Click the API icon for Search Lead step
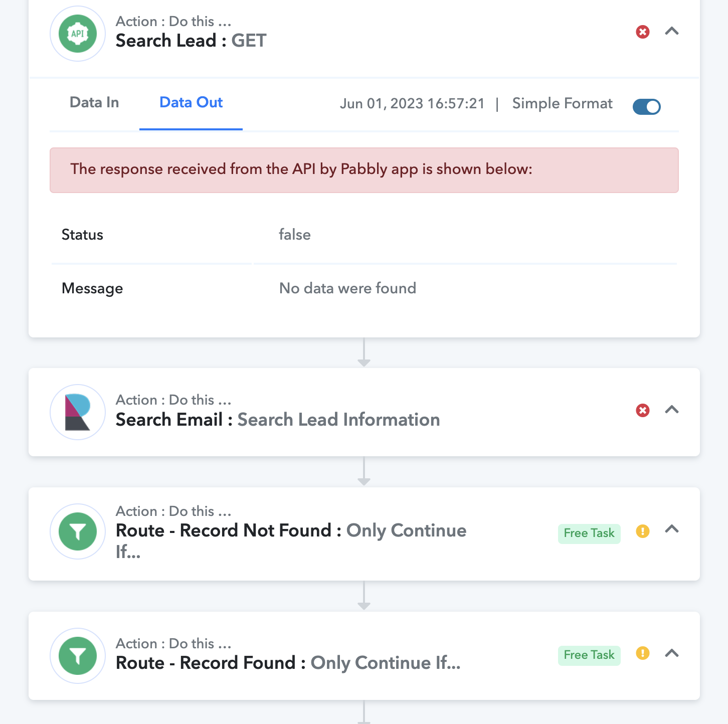 click(78, 34)
